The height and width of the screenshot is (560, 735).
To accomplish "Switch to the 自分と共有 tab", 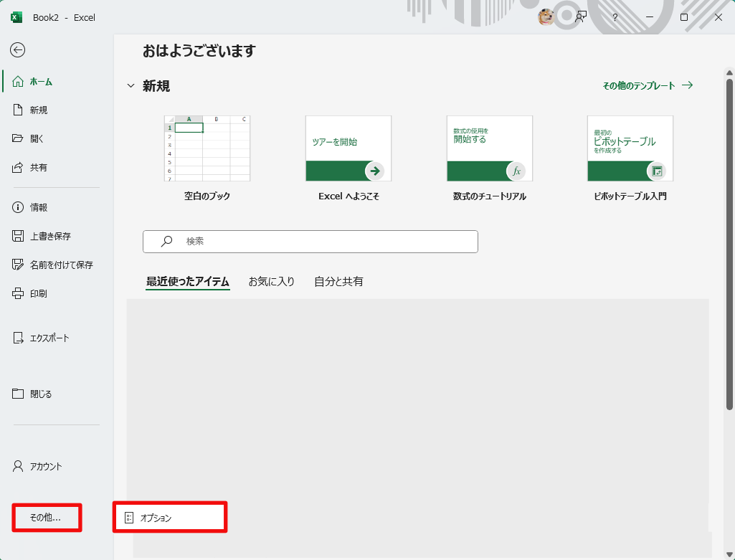I will 338,282.
